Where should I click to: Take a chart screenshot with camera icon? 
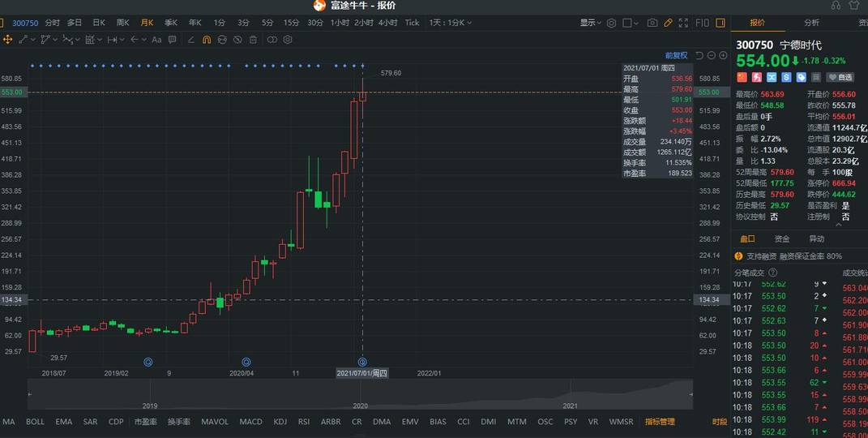coord(652,23)
